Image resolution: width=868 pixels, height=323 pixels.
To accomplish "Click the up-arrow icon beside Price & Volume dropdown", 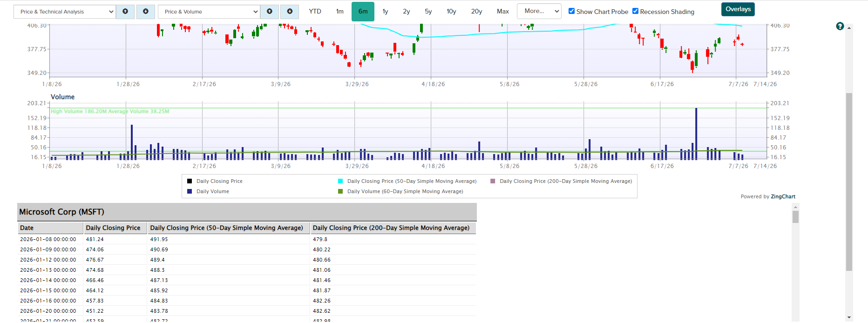I will point(270,12).
